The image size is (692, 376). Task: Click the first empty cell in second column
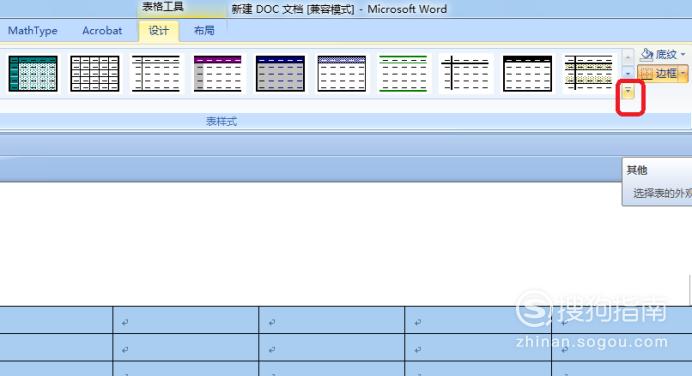[186, 320]
